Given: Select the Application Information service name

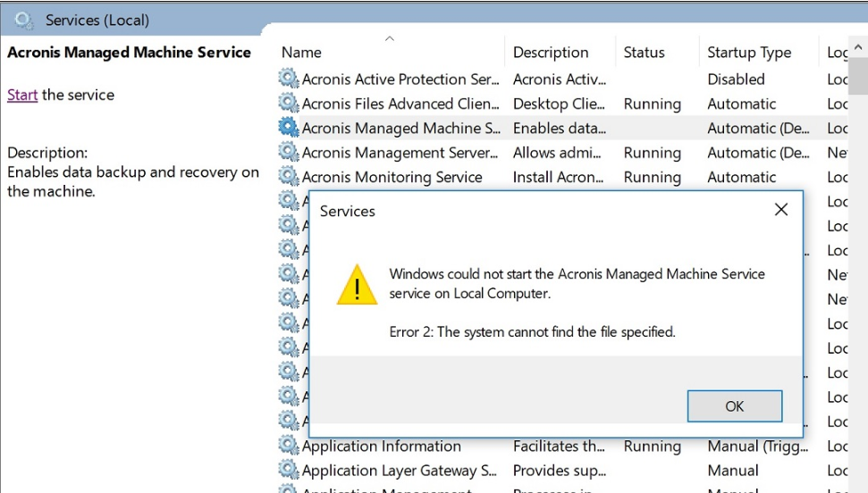Looking at the screenshot, I should [x=382, y=446].
